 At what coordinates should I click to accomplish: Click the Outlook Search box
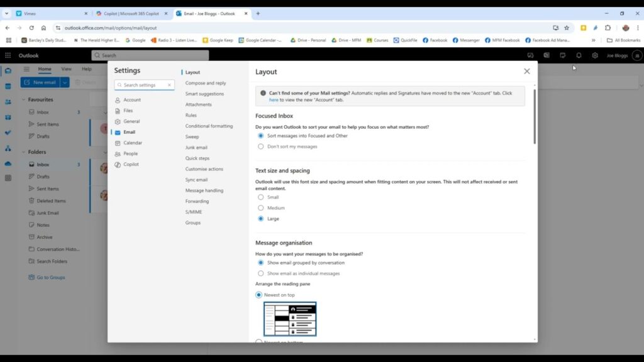150,55
